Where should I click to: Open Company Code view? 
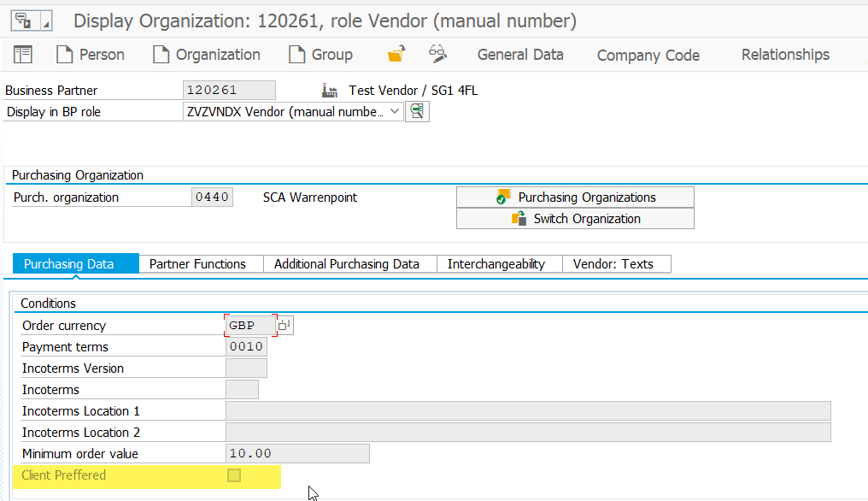[x=647, y=54]
